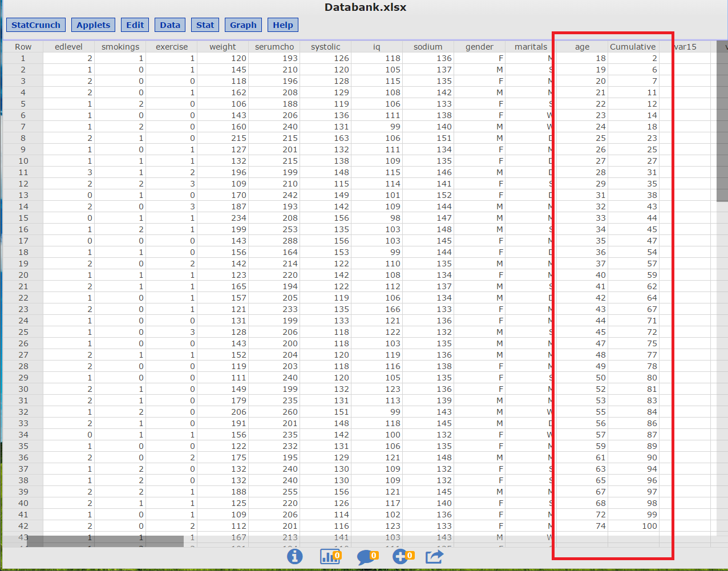Click Cumulative cell with value 54
728x571 pixels.
tap(633, 252)
